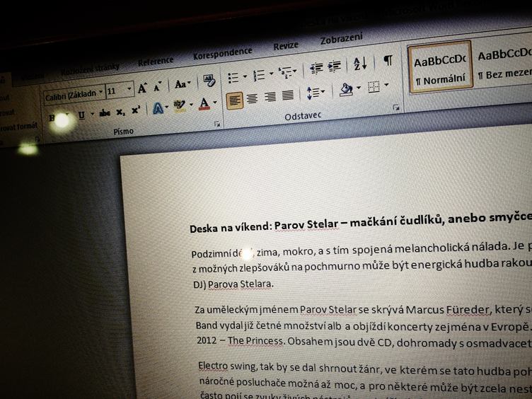532x399 pixels.
Task: Expand the borders options arrow
Action: 386,85
